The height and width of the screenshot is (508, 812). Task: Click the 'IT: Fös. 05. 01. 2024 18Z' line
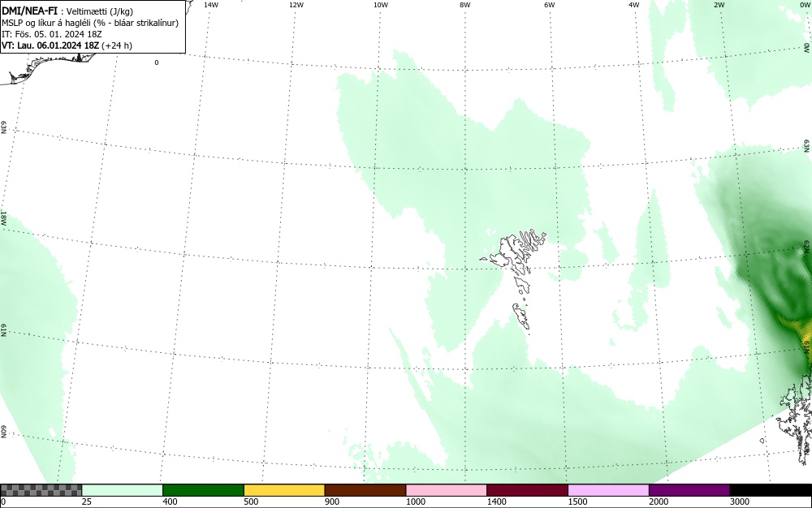(52, 34)
